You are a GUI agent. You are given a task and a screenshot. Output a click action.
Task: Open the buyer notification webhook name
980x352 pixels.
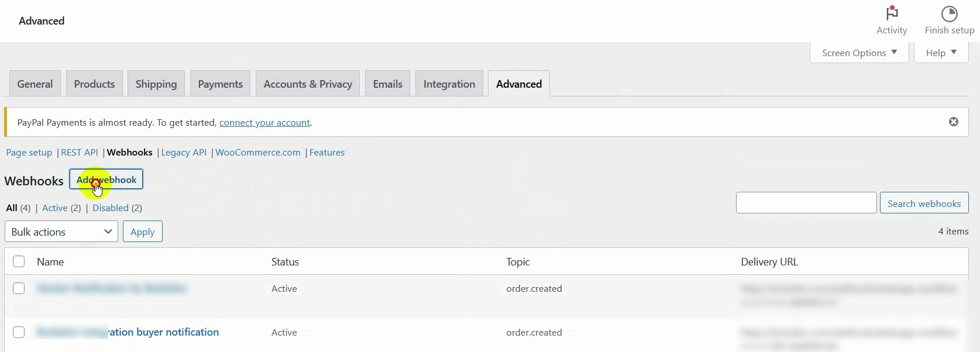point(128,332)
